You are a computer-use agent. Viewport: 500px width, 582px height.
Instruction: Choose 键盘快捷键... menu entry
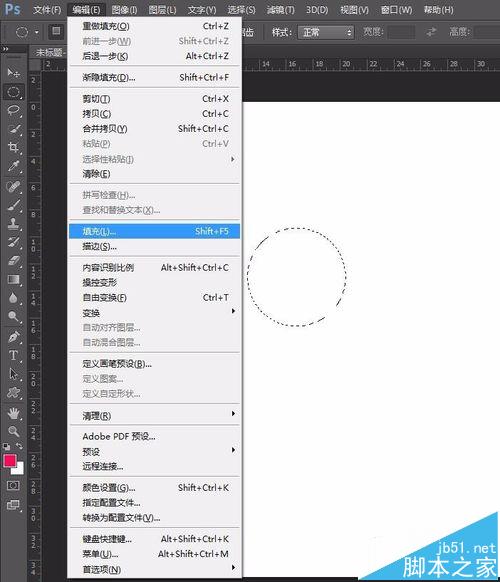pyautogui.click(x=154, y=539)
